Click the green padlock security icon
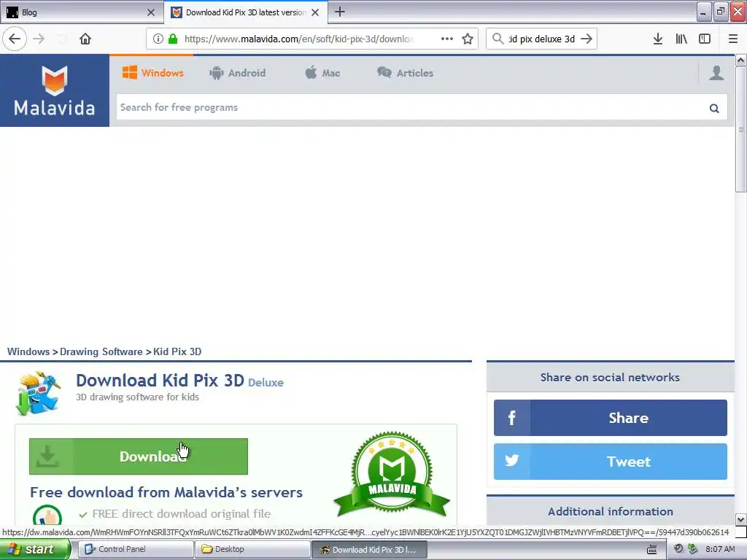 click(173, 39)
